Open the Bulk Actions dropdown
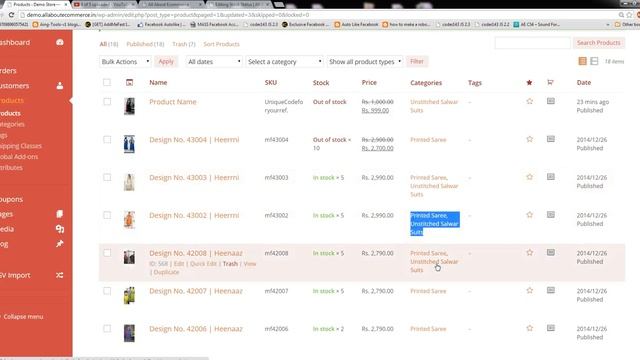Screen dimensions: 640x360 [x=125, y=62]
